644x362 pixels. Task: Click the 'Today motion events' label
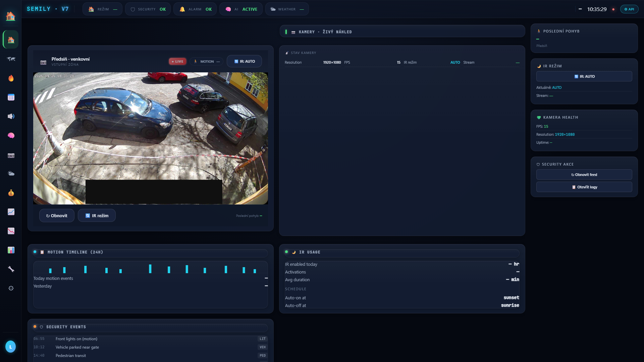click(x=53, y=278)
